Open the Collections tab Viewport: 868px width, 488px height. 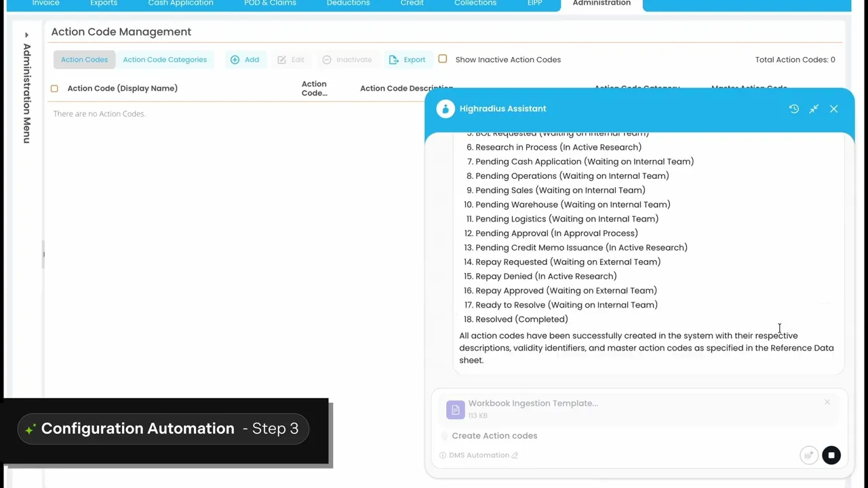pyautogui.click(x=475, y=3)
